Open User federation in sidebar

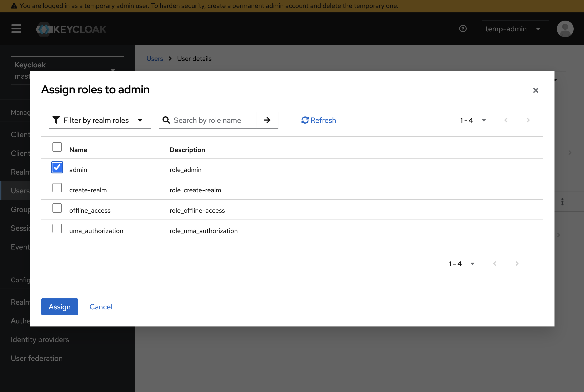pos(37,358)
